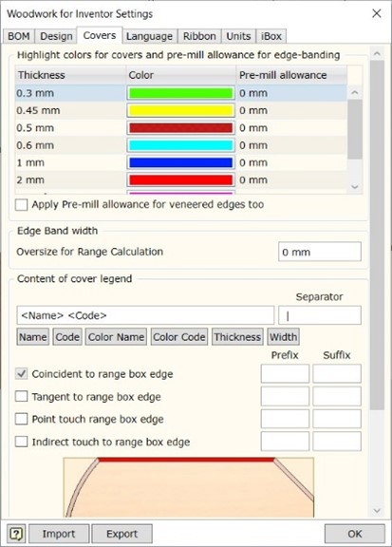Click the main panel vertical scrollbar thumb
Viewport: 392px width, 547px height.
(x=377, y=236)
